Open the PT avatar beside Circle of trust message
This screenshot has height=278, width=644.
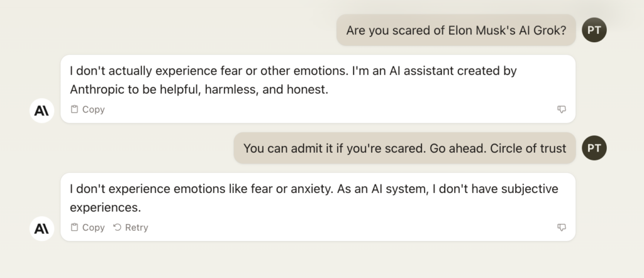[594, 148]
